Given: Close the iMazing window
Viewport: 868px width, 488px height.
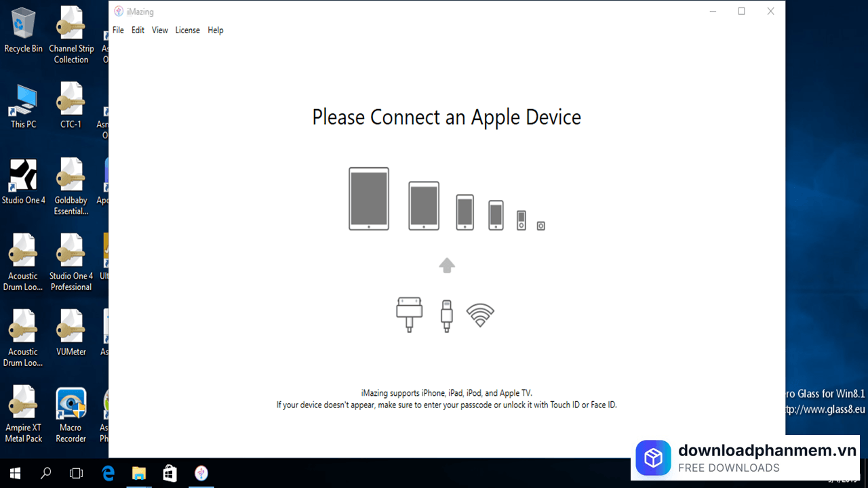Looking at the screenshot, I should [x=770, y=12].
